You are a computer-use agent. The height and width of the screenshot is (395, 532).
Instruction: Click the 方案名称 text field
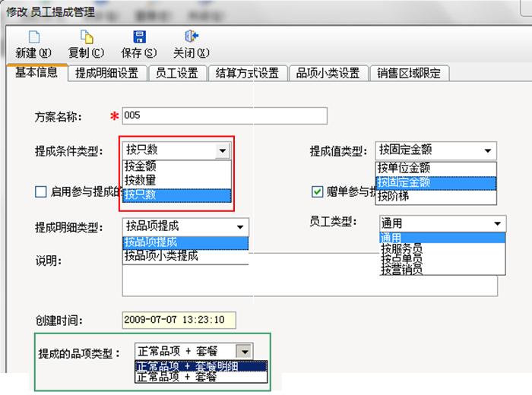(x=223, y=115)
